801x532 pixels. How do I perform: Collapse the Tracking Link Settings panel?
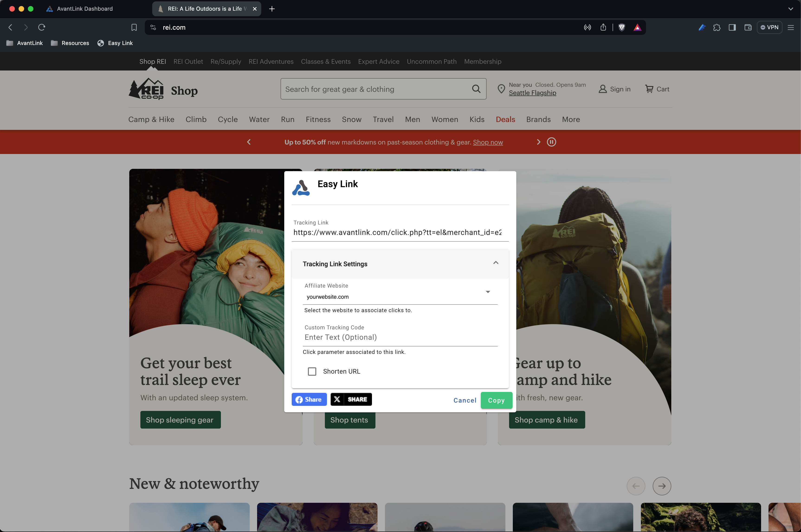[496, 263]
